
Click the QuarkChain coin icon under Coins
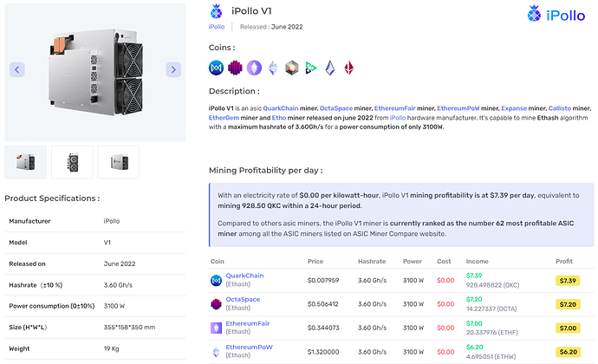coord(217,68)
